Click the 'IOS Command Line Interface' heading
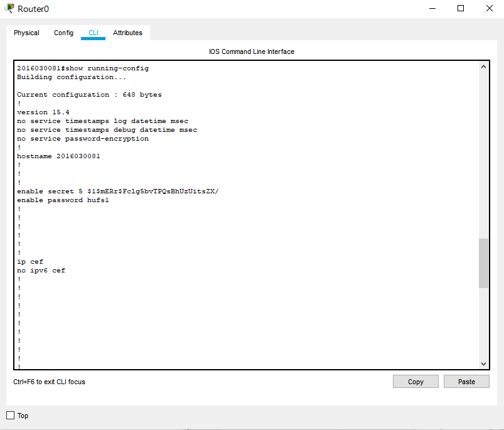 click(x=252, y=51)
